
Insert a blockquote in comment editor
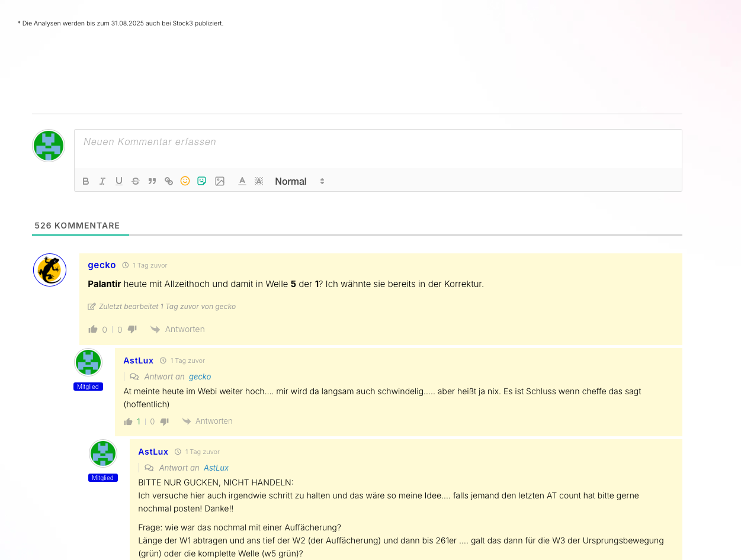click(x=152, y=181)
